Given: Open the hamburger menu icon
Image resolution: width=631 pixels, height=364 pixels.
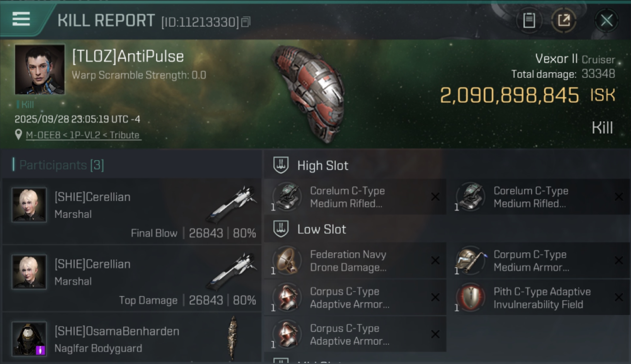Looking at the screenshot, I should 21,19.
